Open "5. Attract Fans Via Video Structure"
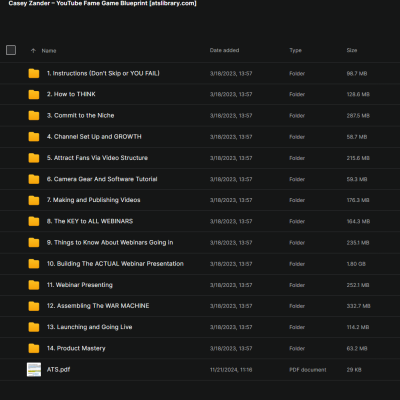Screen dimensions: 400x400 pos(97,158)
